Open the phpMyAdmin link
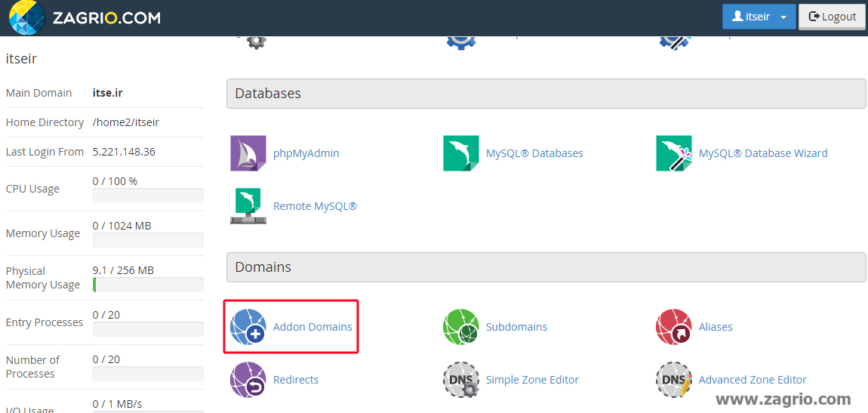Viewport: 868px width, 413px height. point(306,153)
